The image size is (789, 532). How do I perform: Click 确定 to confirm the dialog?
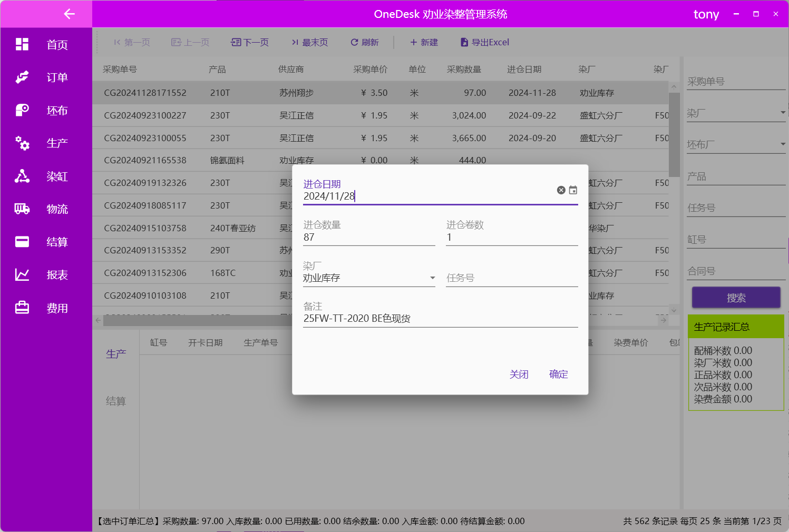[x=558, y=375]
